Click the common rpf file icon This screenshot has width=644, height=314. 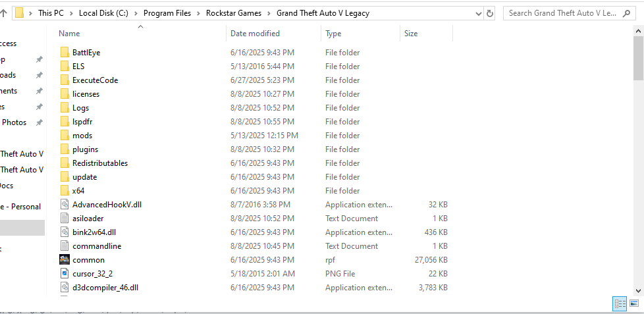click(x=65, y=260)
